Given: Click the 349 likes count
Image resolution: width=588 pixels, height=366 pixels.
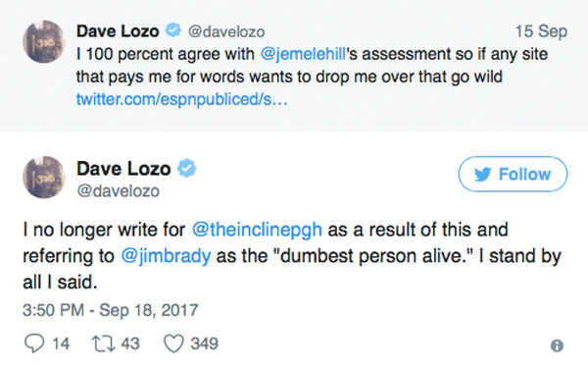Looking at the screenshot, I should [x=204, y=343].
